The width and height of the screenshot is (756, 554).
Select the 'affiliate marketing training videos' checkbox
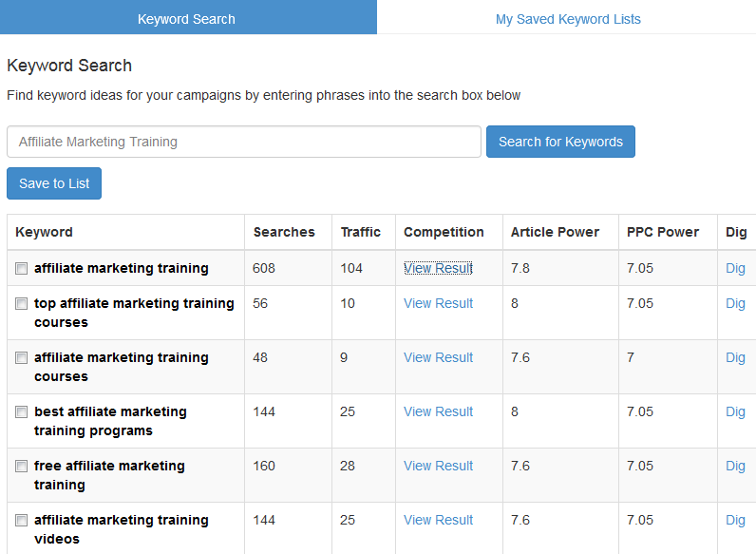tap(22, 521)
